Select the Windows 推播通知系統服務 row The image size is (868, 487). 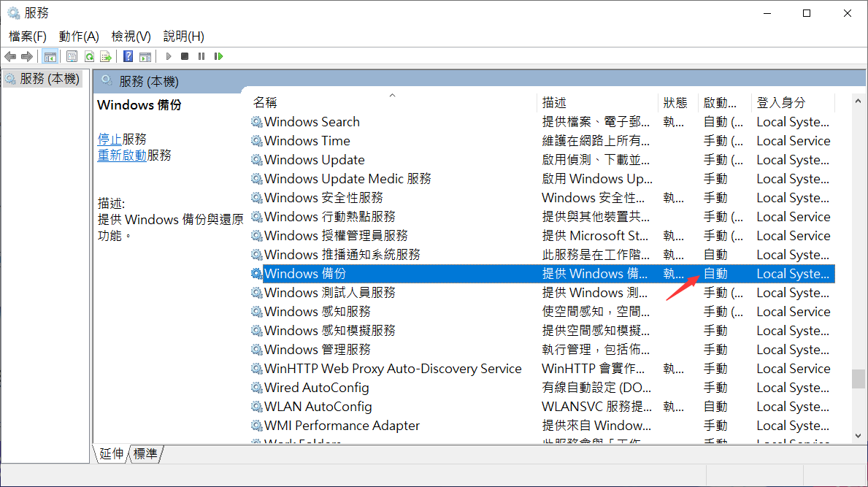pos(542,255)
